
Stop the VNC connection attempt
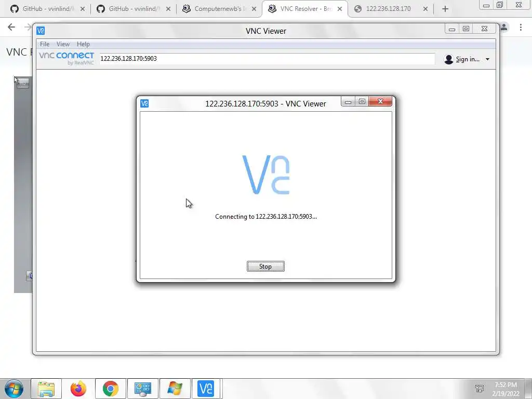click(x=265, y=267)
